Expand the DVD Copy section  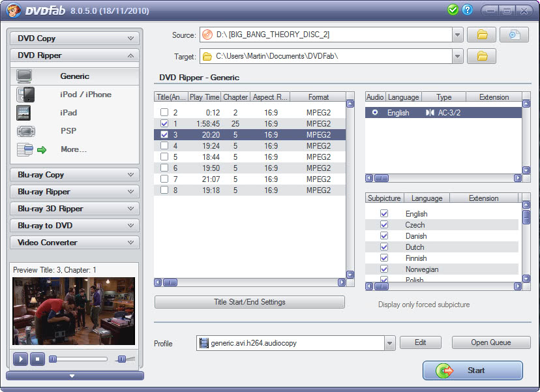tap(75, 38)
